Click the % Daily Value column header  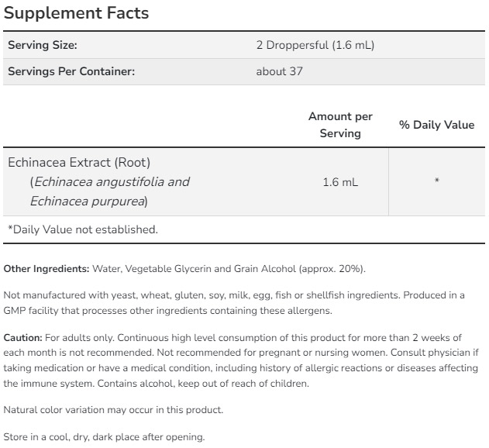click(x=436, y=125)
